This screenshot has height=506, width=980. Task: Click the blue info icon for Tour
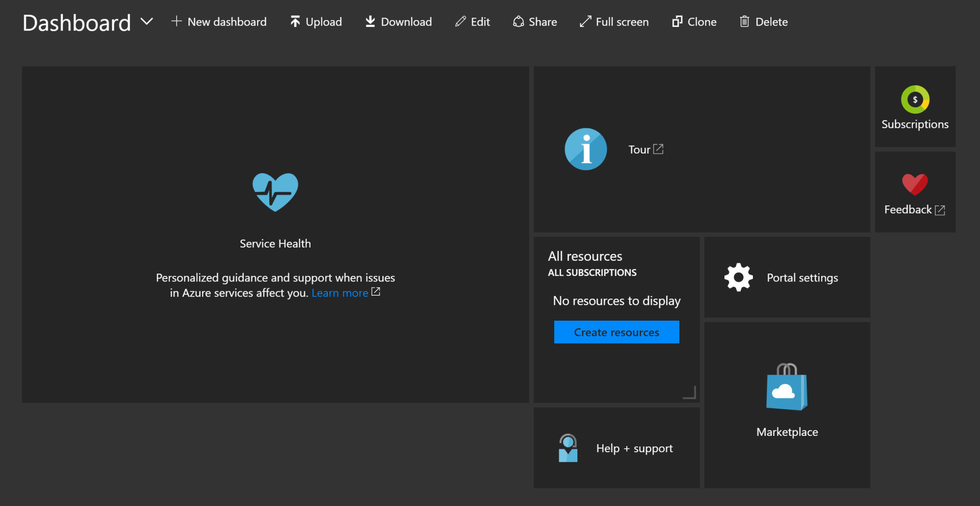[x=586, y=149]
